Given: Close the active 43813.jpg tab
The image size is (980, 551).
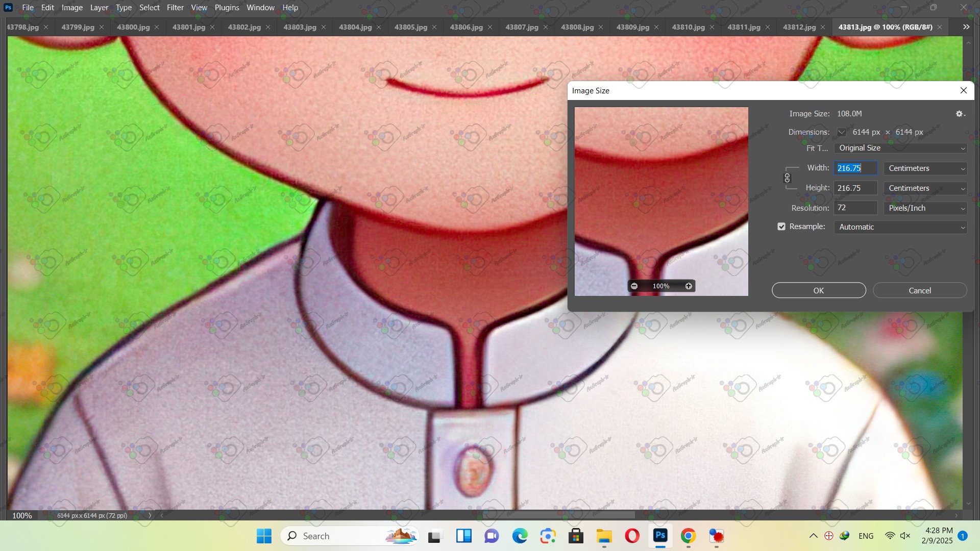Looking at the screenshot, I should coord(940,27).
